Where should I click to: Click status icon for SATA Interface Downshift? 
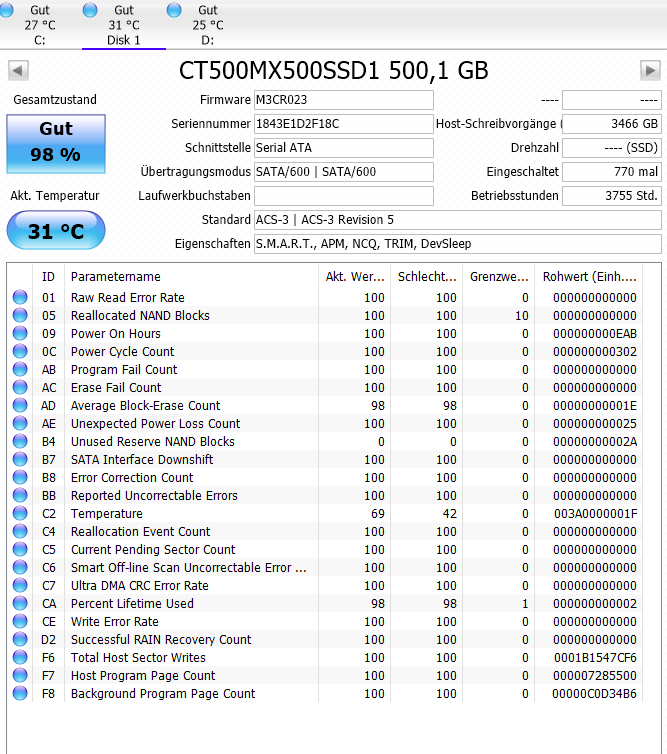(20, 459)
